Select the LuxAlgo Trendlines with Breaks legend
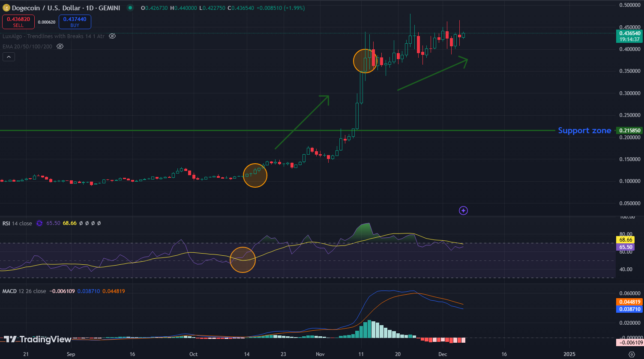Viewport: 644px width, 359px height. pyautogui.click(x=54, y=36)
